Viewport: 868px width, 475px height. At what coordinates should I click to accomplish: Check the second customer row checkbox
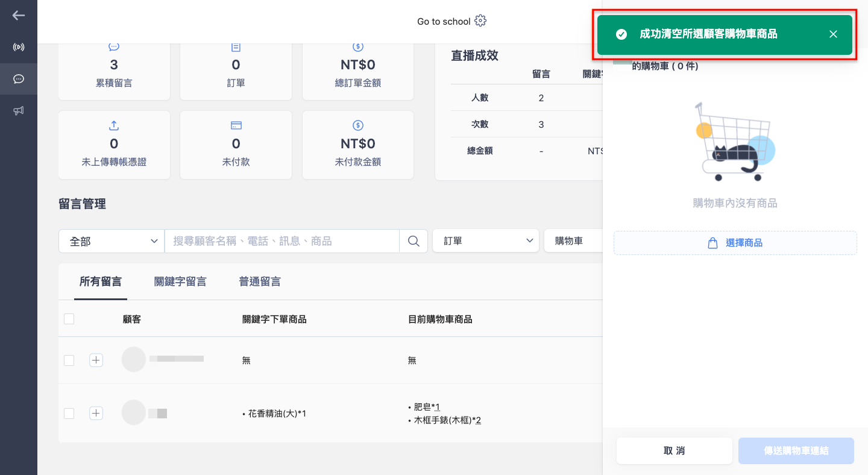click(x=69, y=413)
